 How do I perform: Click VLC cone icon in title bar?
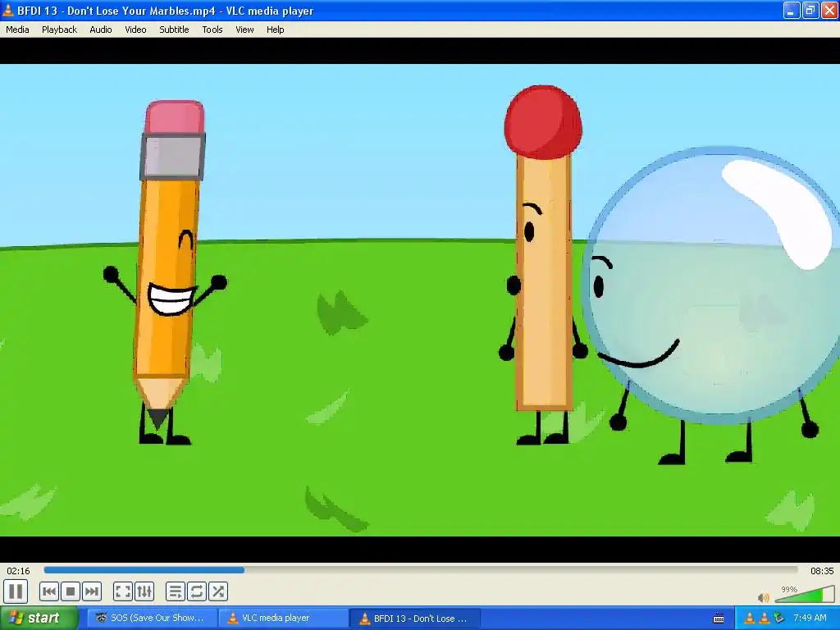point(8,10)
